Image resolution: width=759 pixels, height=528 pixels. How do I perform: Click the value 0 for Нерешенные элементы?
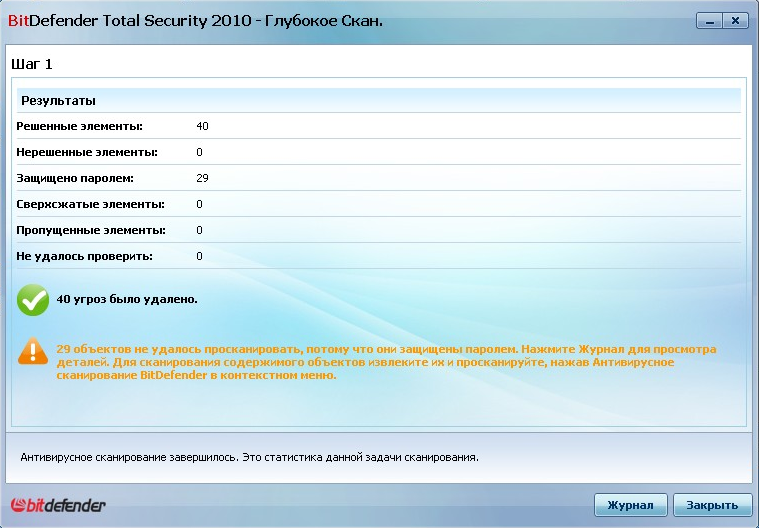(x=199, y=152)
